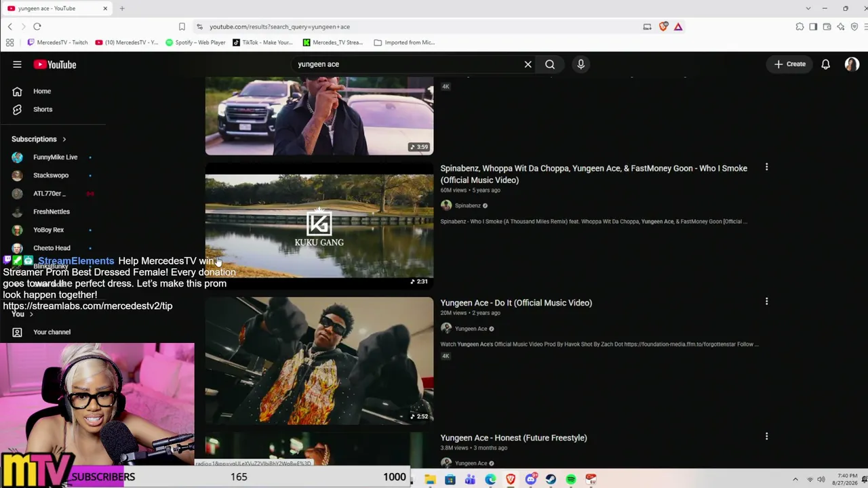
Task: Go to the YouTube logo home link
Action: [x=55, y=64]
